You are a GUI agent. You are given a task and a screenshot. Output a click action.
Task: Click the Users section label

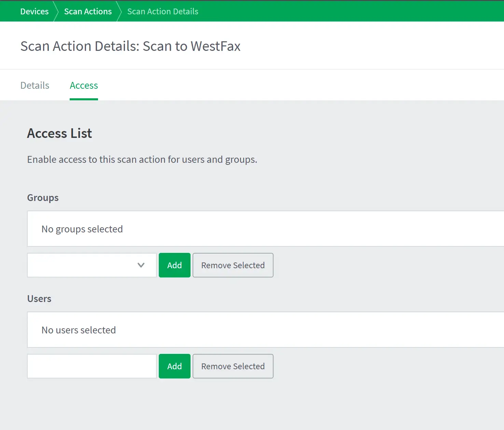[39, 299]
